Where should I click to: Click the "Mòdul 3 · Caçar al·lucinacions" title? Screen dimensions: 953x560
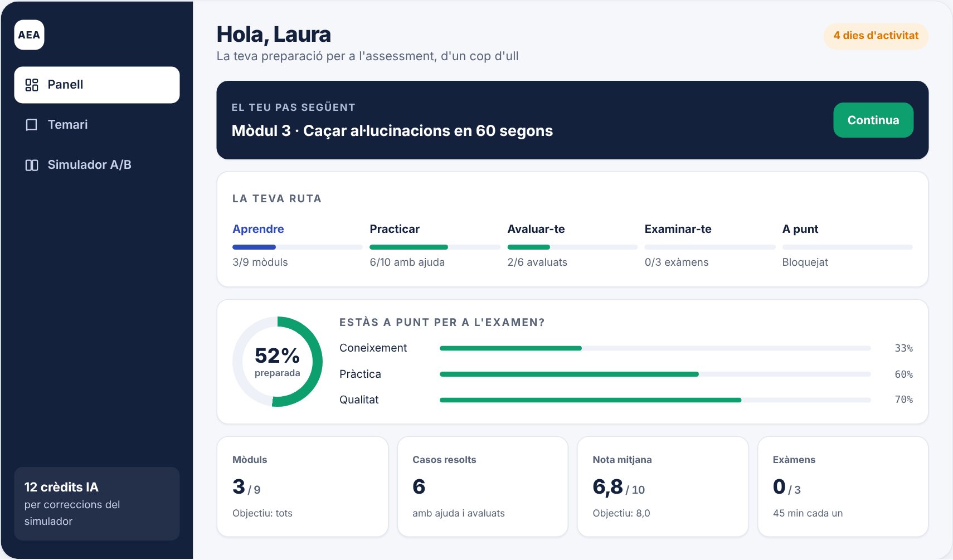click(x=392, y=131)
